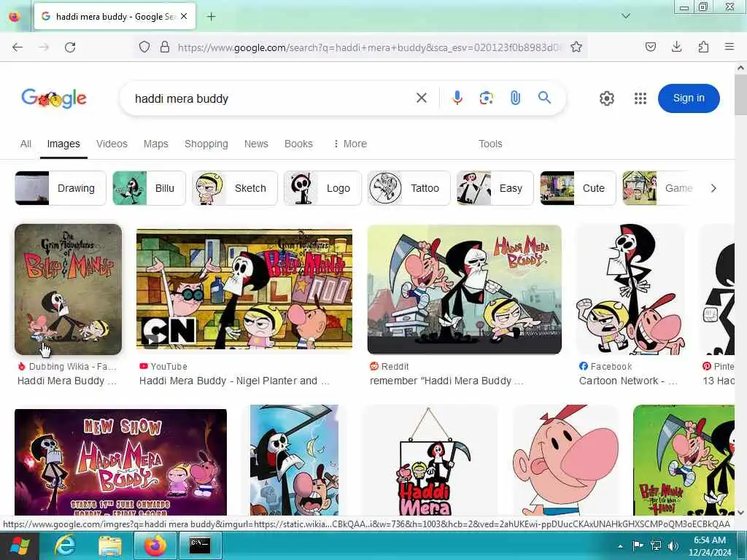This screenshot has width=747, height=560.
Task: Open the big-nosed Billy face image
Action: coord(565,460)
